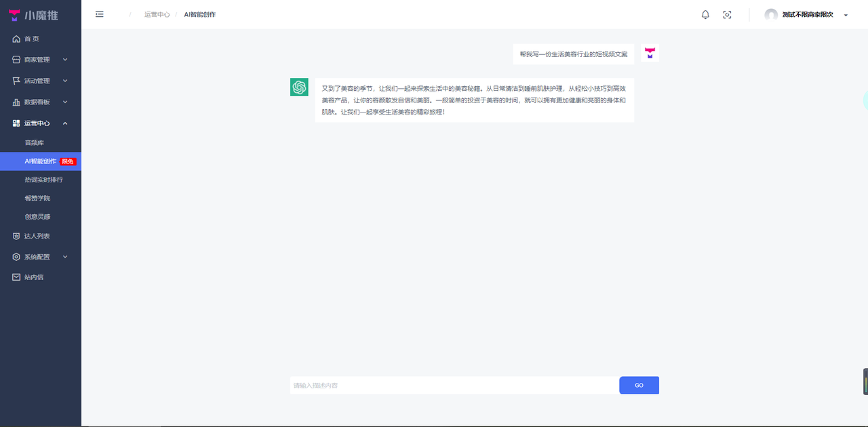The height and width of the screenshot is (427, 868).
Task: Click the bar chart icon beside 数据看板
Action: (x=16, y=102)
